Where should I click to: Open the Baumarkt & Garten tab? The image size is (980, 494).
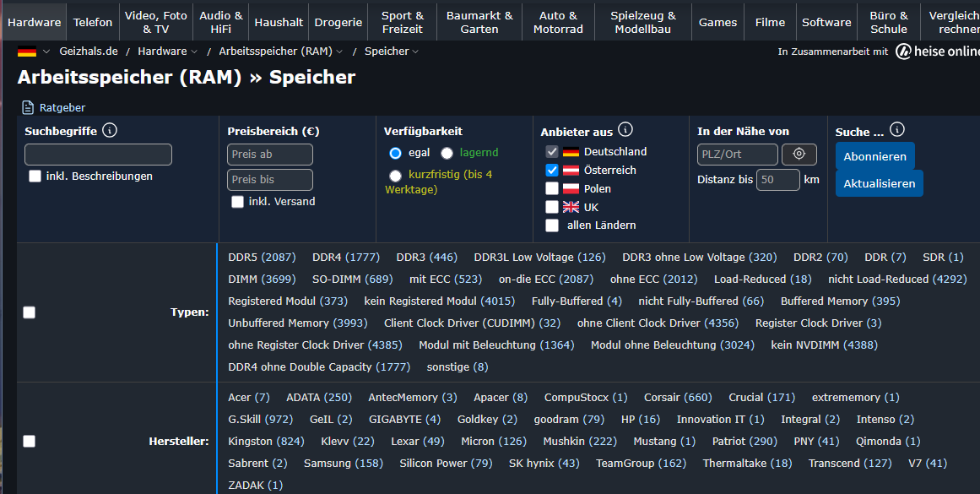tap(479, 22)
